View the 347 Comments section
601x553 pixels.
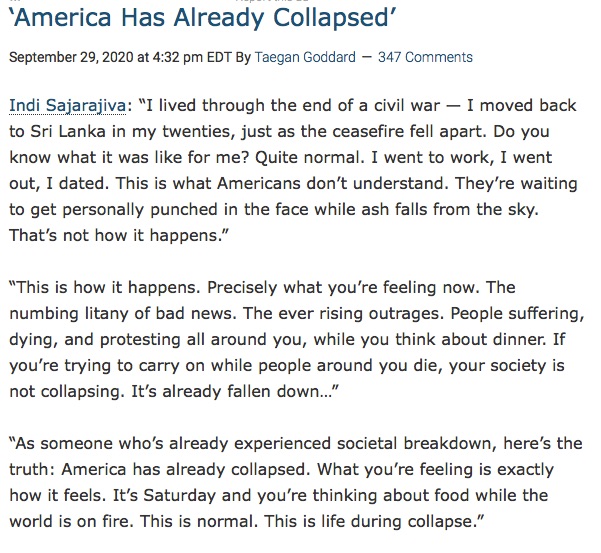point(425,57)
